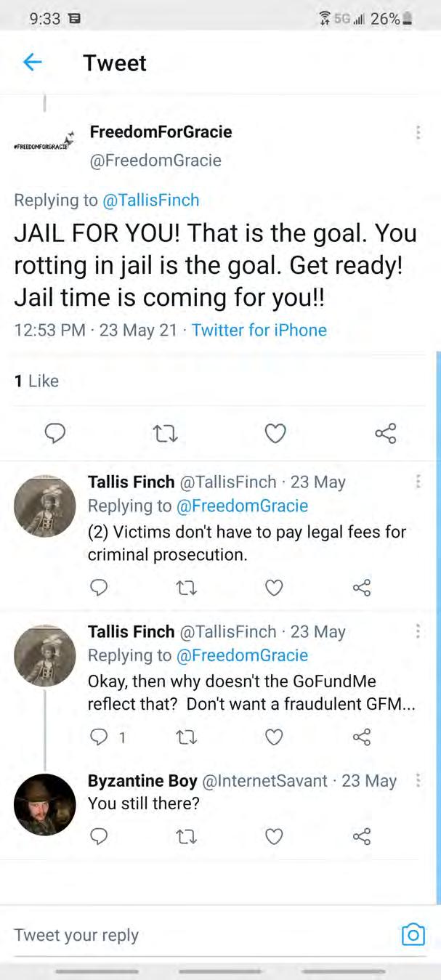The image size is (441, 980).
Task: Like Byzantine Boy's 'You still there?' reply
Action: pos(274,837)
